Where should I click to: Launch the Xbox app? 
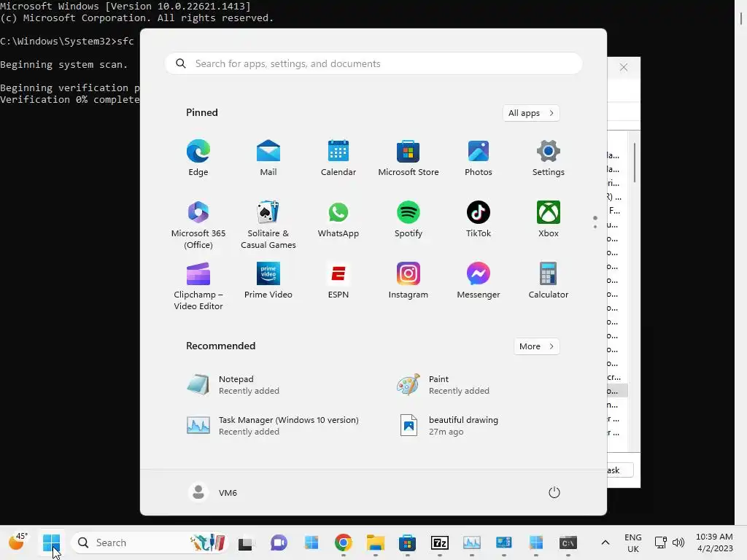[549, 219]
